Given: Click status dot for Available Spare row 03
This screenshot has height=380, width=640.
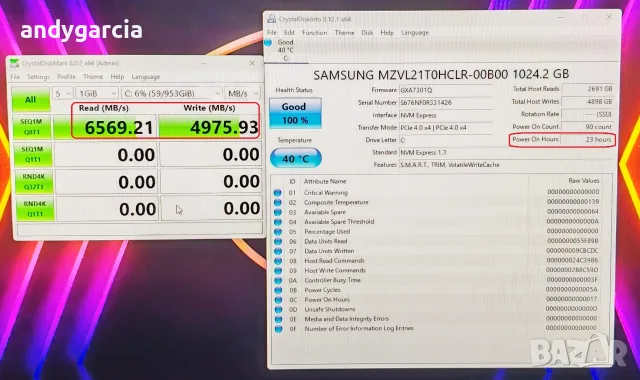Looking at the screenshot, I should coord(278,212).
